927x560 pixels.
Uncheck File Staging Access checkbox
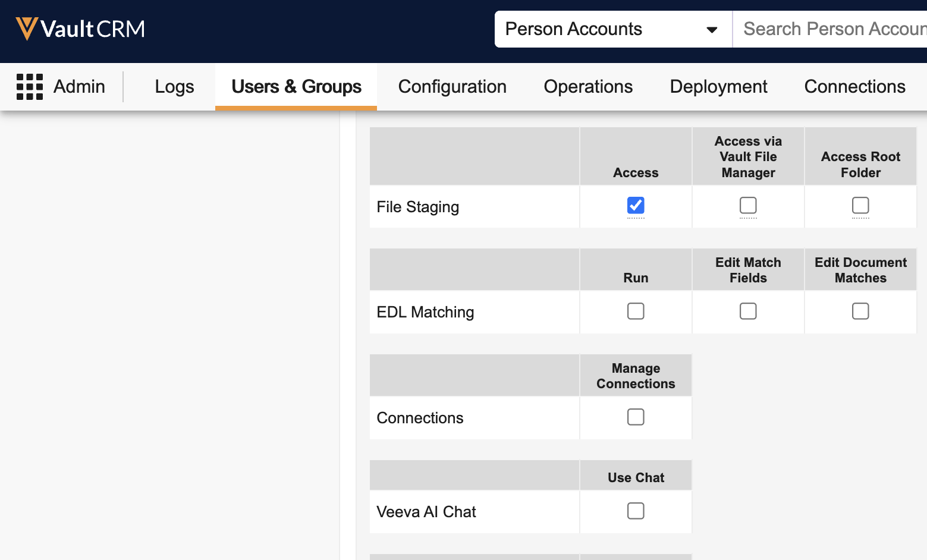[636, 206]
